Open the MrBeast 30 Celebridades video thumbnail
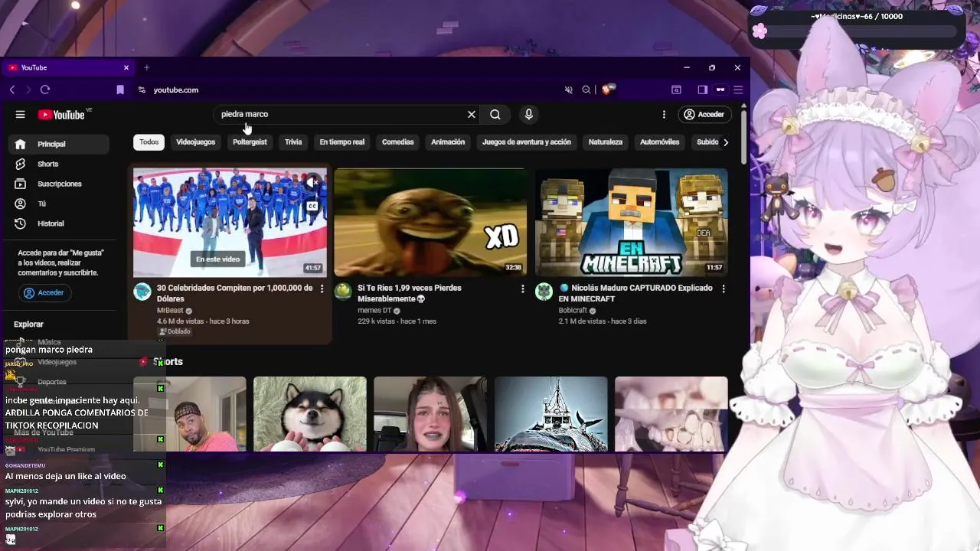Image resolution: width=980 pixels, height=551 pixels. pyautogui.click(x=230, y=223)
